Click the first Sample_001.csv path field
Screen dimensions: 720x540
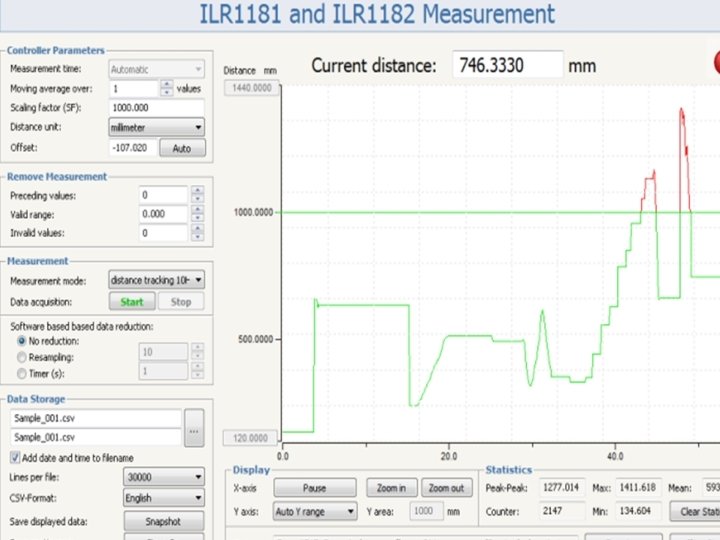click(96, 418)
